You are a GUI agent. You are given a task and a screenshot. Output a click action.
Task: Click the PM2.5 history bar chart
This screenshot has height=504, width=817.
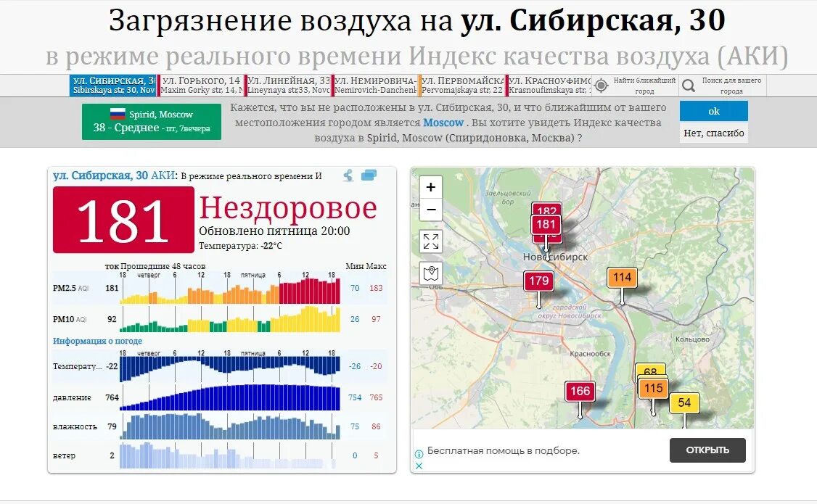pyautogui.click(x=230, y=291)
